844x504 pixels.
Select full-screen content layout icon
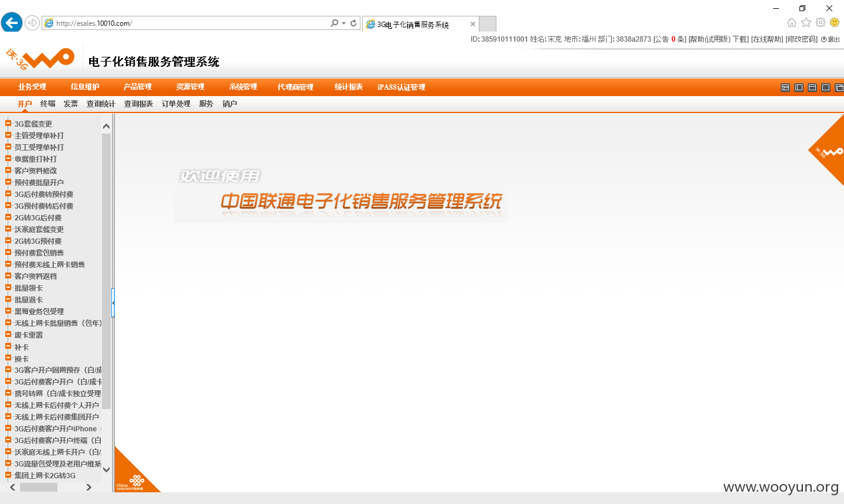[826, 87]
